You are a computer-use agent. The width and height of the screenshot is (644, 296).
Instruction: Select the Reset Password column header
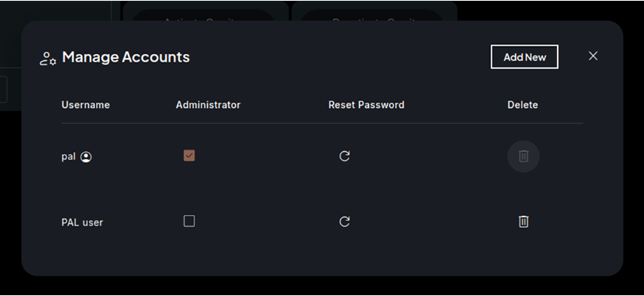[x=366, y=105]
